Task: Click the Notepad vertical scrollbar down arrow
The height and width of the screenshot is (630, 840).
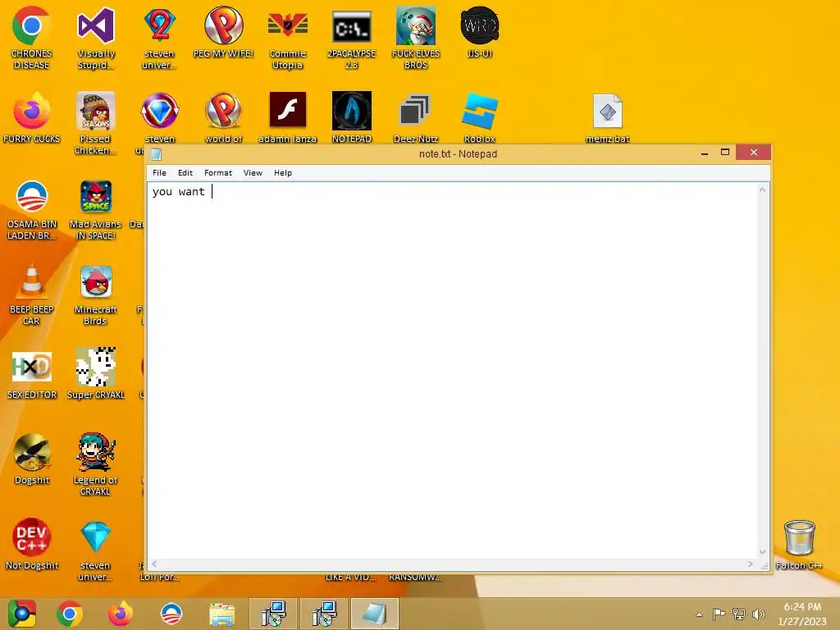Action: pos(762,552)
